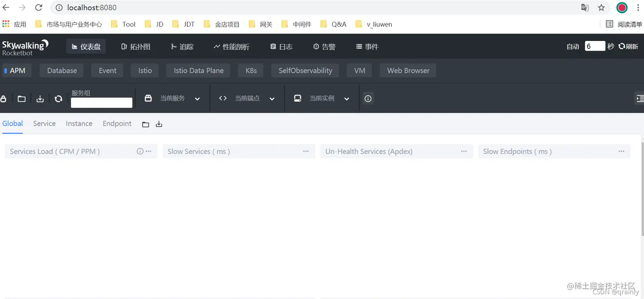Select the Event dashboard tab
Image resolution: width=644 pixels, height=299 pixels.
(x=107, y=71)
